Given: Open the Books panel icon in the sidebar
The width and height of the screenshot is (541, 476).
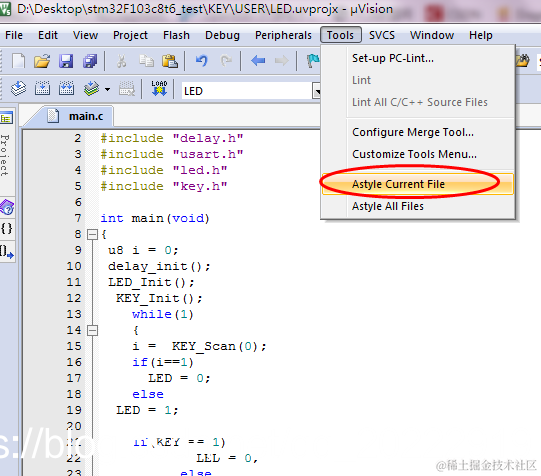Looking at the screenshot, I should 7,208.
